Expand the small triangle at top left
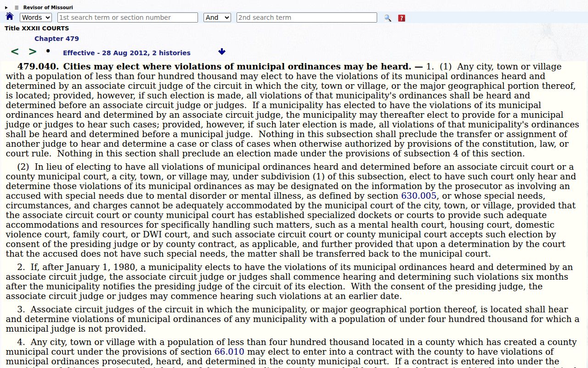Viewport: 588px width, 368px height. [x=6, y=7]
